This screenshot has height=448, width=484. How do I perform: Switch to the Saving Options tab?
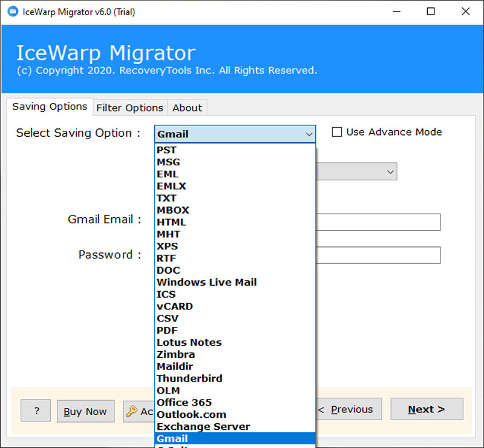[x=50, y=107]
